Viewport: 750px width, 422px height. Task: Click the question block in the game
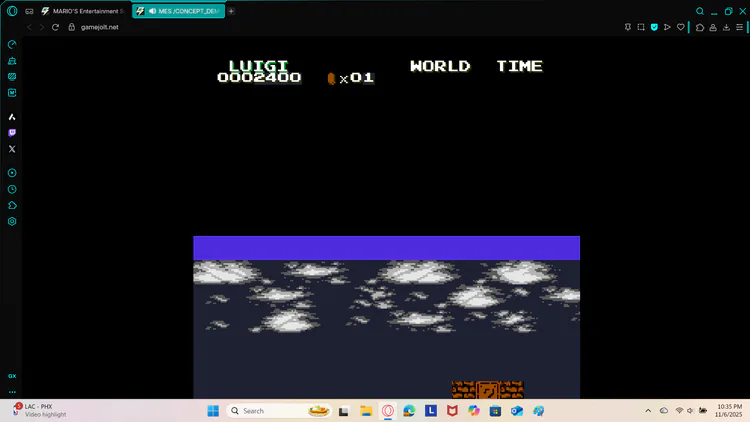[x=487, y=389]
